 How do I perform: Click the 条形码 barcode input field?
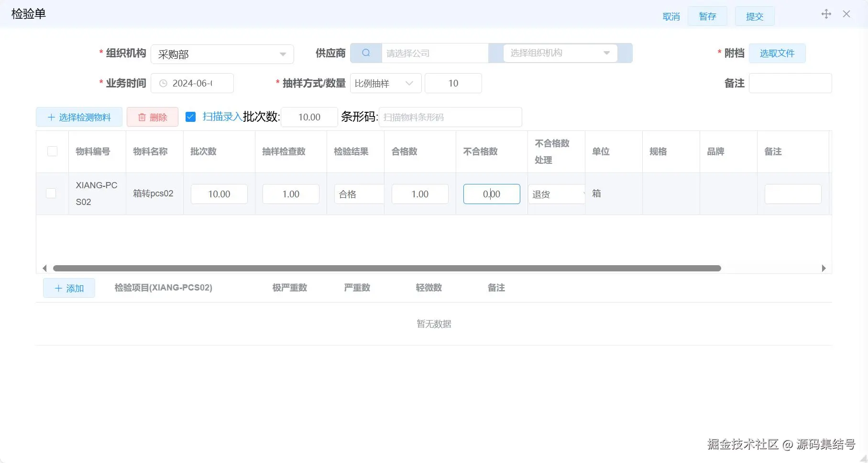[450, 117]
